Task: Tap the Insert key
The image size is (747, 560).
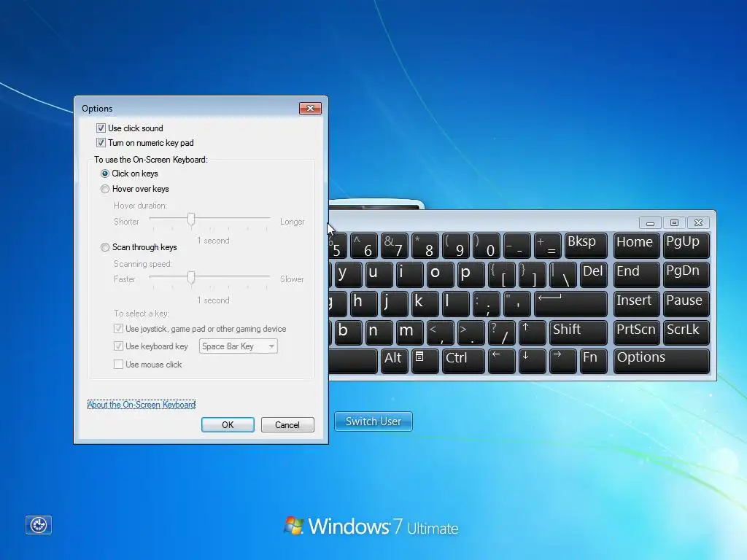Action: click(636, 304)
